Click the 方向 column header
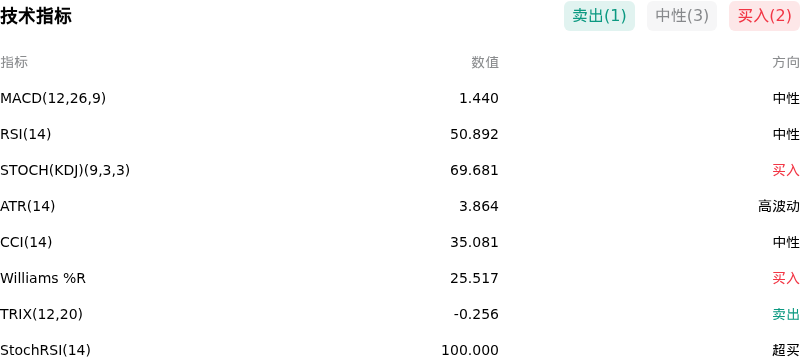The width and height of the screenshot is (800, 360). click(x=786, y=62)
